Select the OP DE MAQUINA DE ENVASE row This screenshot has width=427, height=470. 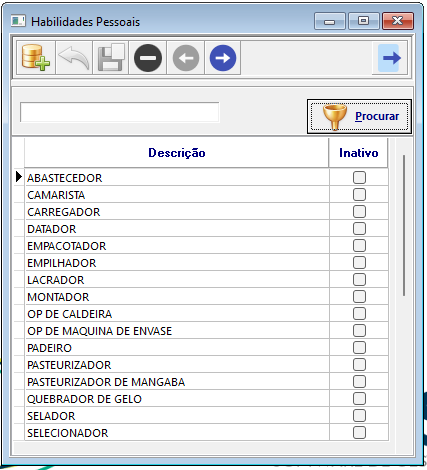[x=177, y=331]
